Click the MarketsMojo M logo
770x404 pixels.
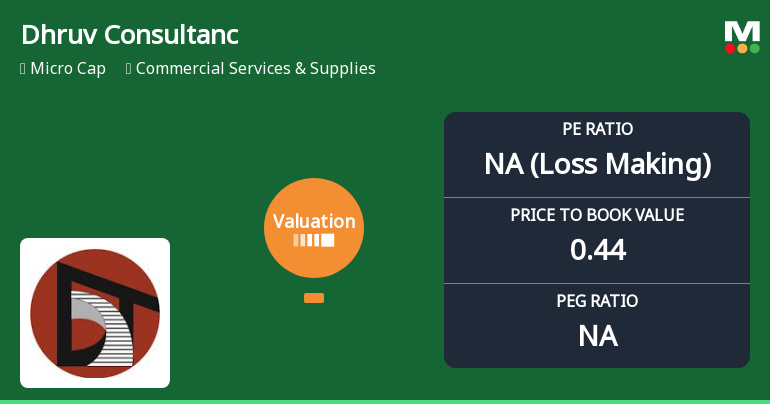pyautogui.click(x=741, y=31)
